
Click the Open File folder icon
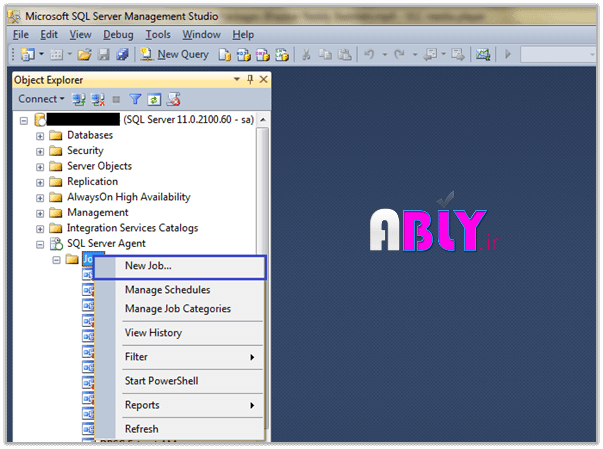coord(84,55)
